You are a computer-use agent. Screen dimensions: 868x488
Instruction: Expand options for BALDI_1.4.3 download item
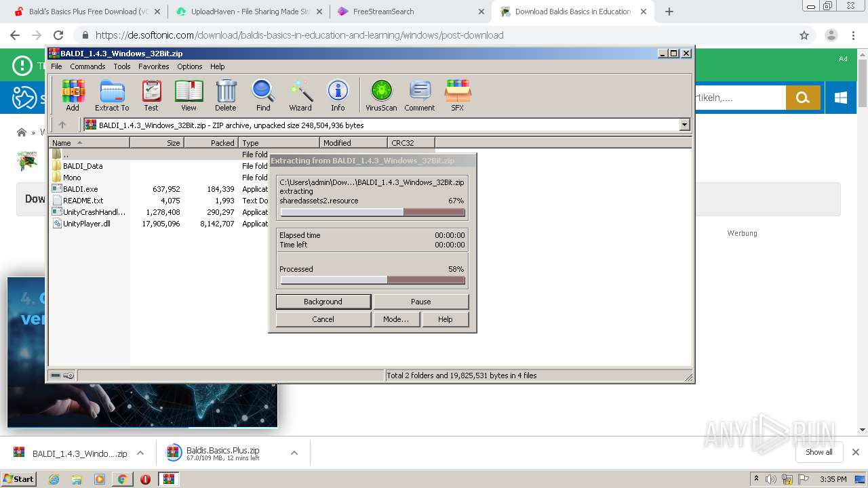pyautogui.click(x=140, y=453)
